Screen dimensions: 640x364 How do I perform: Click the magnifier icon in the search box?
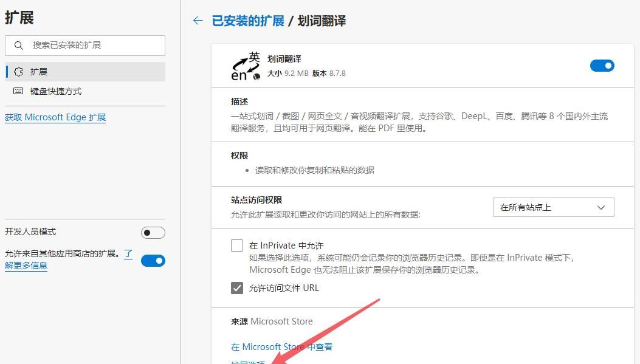point(19,45)
